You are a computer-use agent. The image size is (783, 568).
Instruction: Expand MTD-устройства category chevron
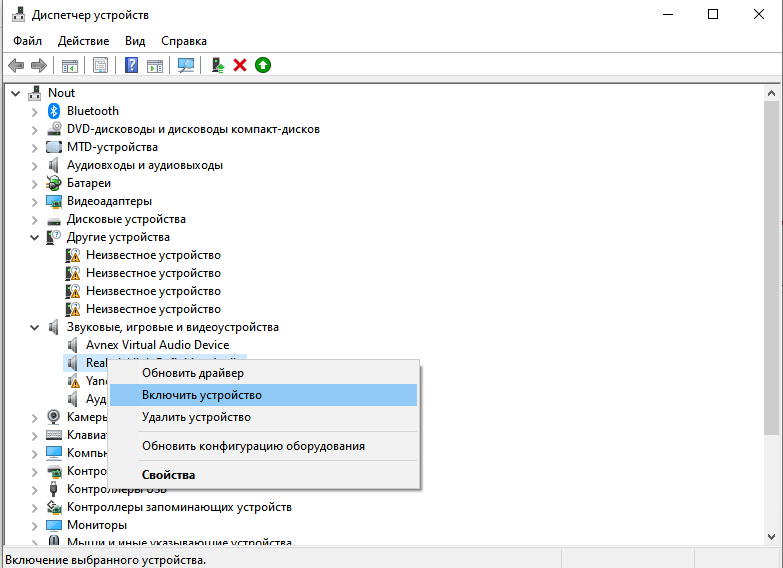34,148
